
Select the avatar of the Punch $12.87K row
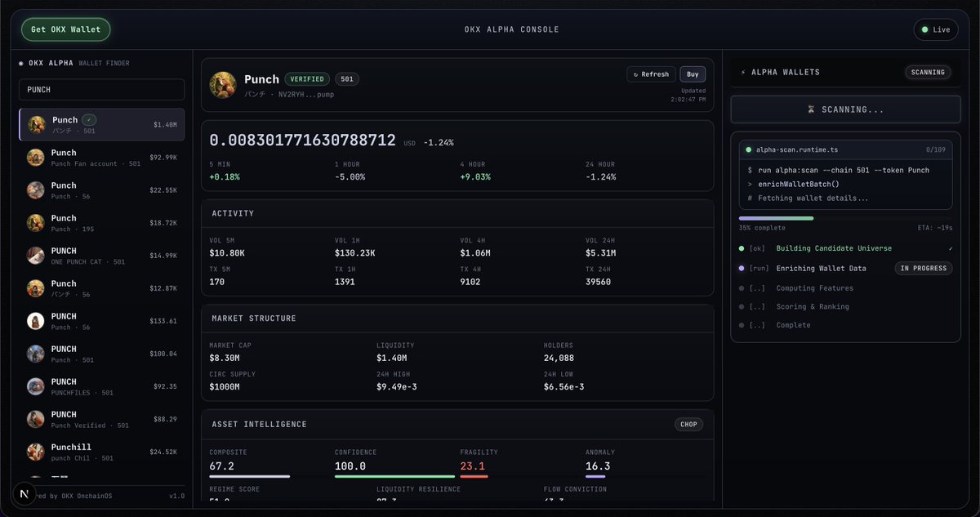(35, 288)
